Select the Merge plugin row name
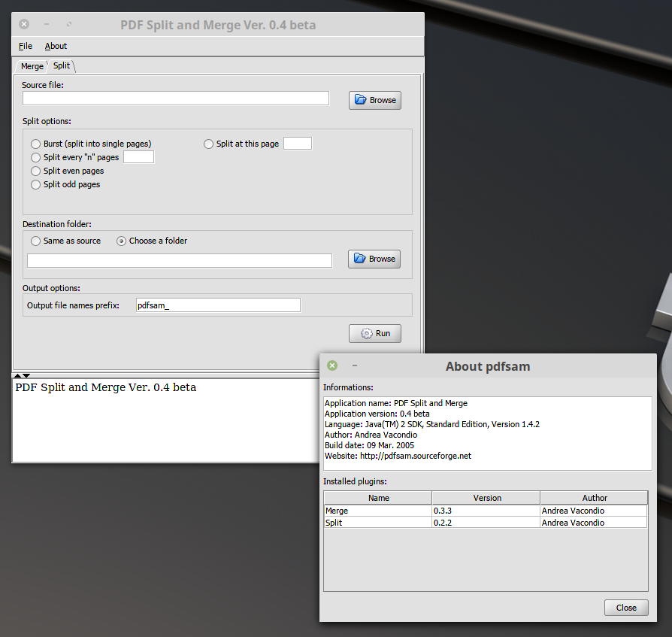The width and height of the screenshot is (672, 637). point(378,511)
